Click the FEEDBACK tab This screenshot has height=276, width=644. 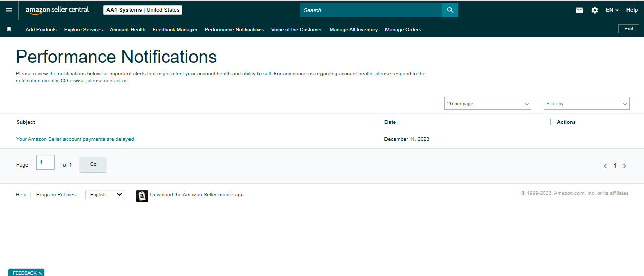pyautogui.click(x=24, y=273)
